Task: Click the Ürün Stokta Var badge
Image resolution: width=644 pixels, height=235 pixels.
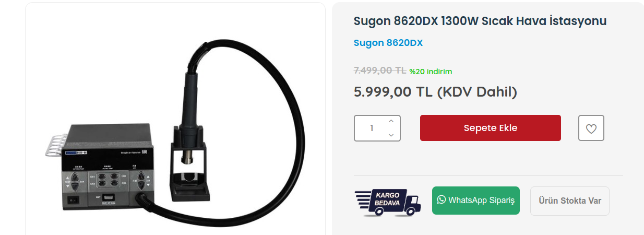Action: (x=570, y=201)
